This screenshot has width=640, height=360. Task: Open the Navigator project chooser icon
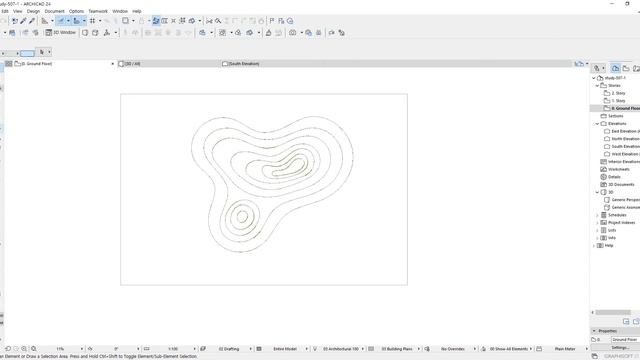(x=599, y=68)
